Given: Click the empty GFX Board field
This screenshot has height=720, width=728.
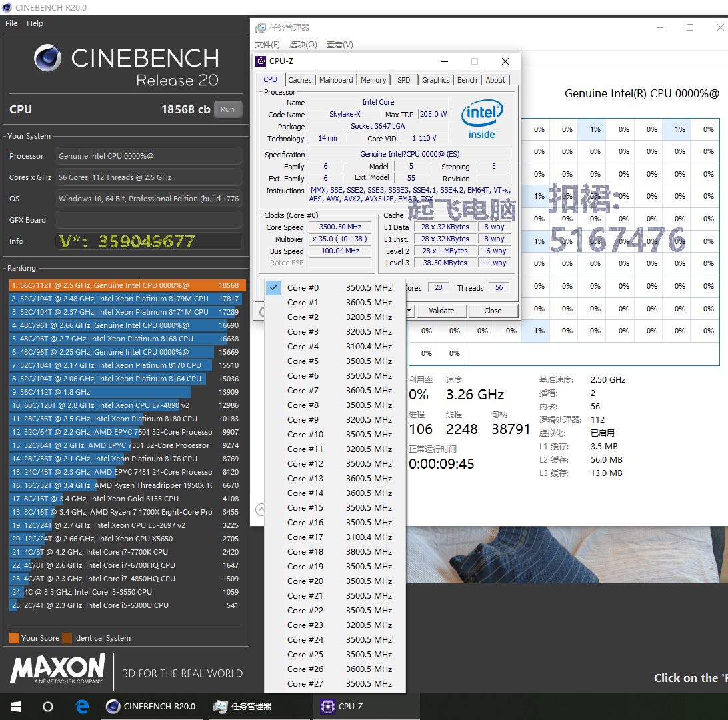Looking at the screenshot, I should tap(148, 220).
